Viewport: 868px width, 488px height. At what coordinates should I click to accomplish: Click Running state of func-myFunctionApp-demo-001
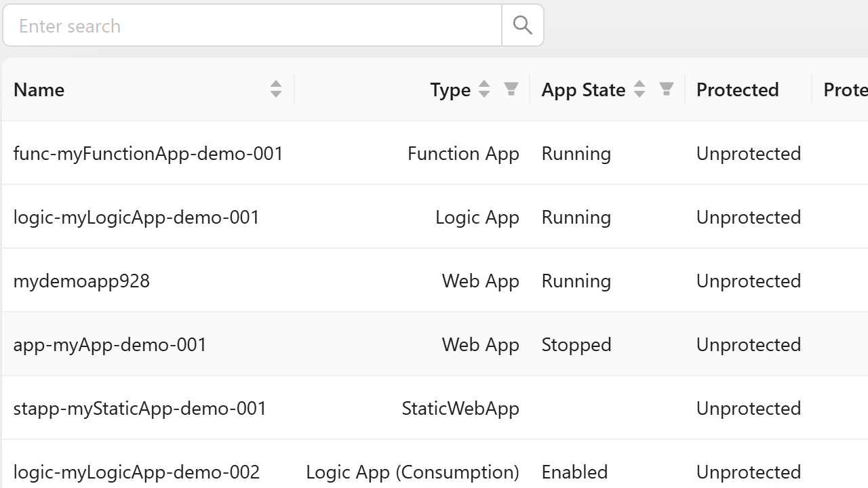pos(576,153)
